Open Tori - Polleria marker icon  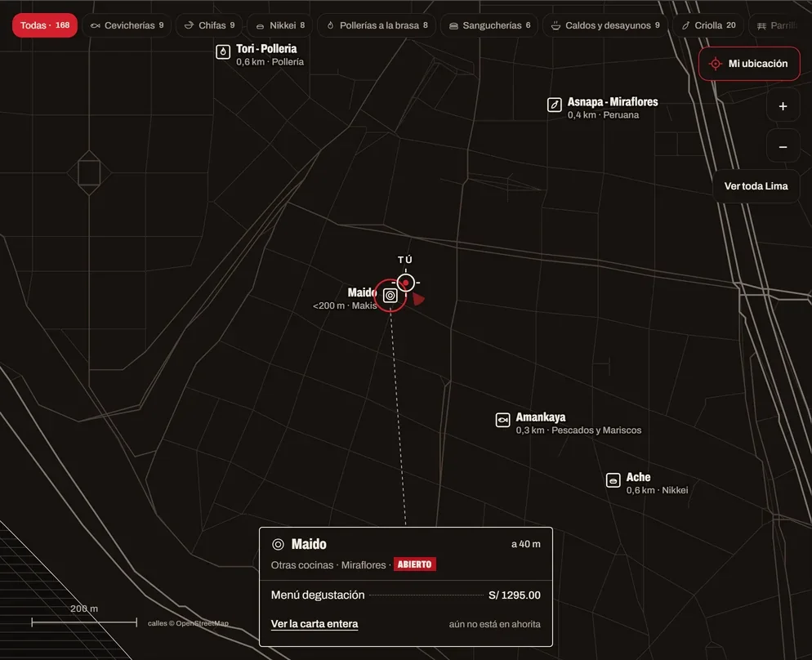pyautogui.click(x=223, y=51)
